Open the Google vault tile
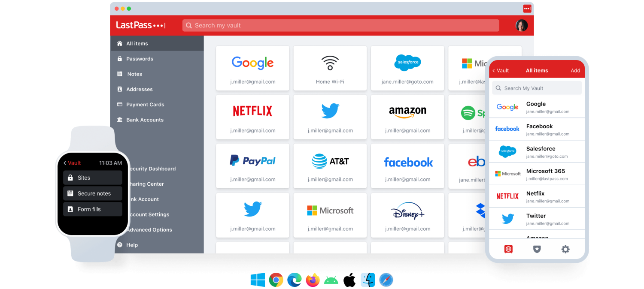This screenshot has height=289, width=644. [252, 68]
